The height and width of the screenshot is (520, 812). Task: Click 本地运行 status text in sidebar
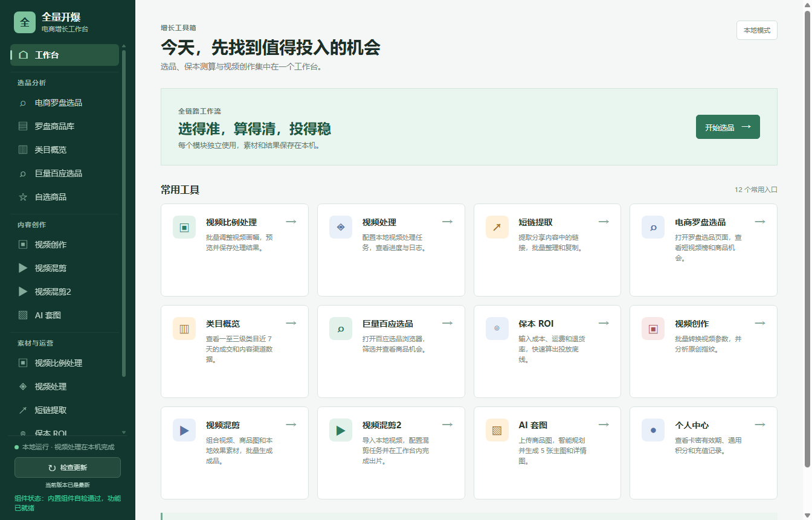pos(68,447)
